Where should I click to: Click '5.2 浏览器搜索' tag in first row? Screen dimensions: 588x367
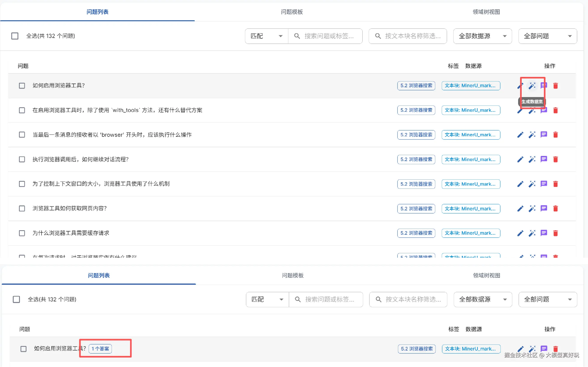416,86
